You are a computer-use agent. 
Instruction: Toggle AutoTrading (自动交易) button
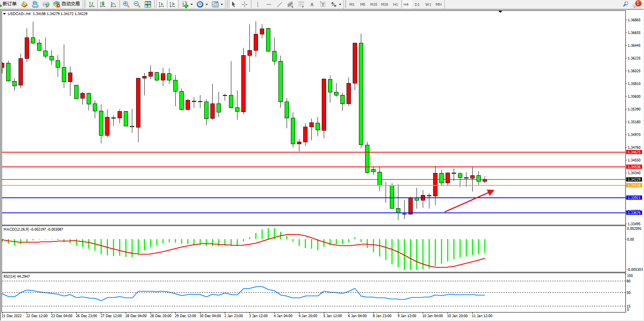point(67,4)
